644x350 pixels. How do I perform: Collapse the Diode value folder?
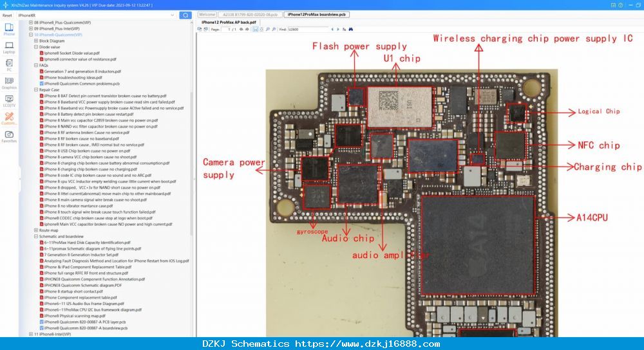coord(36,47)
